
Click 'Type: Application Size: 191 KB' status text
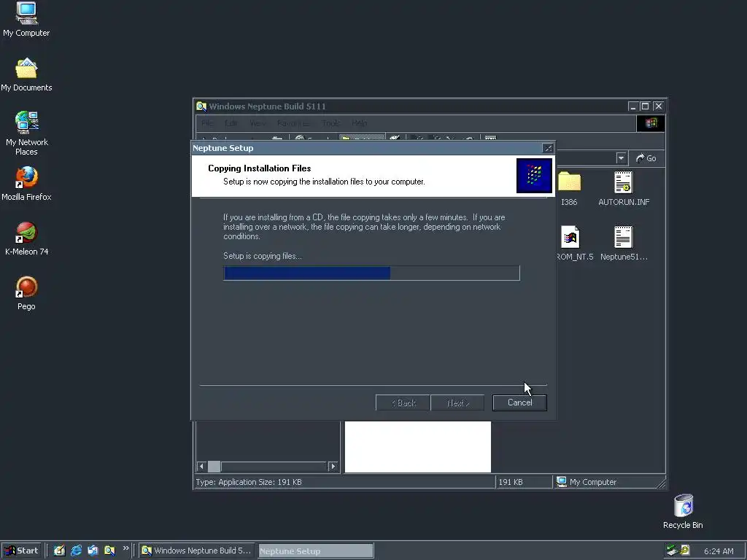[x=248, y=482]
